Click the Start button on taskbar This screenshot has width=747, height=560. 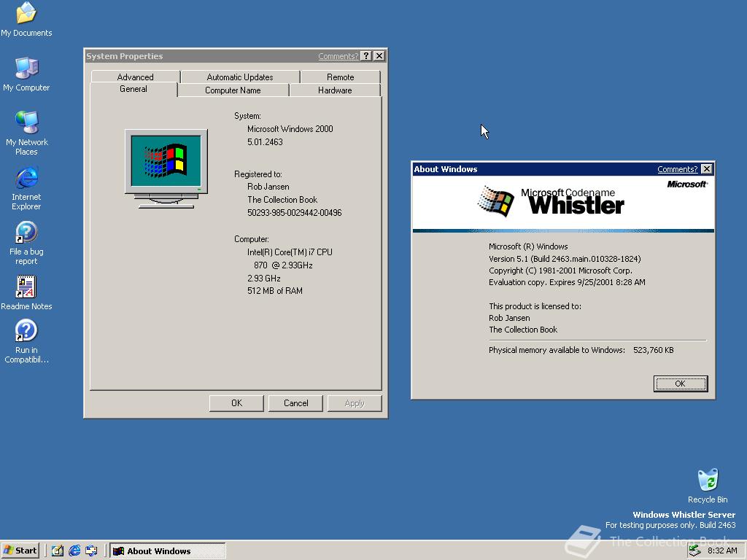[x=20, y=551]
